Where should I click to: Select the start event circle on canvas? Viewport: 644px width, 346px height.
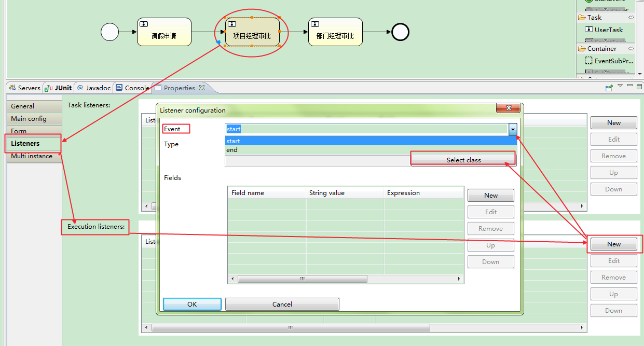pos(109,32)
